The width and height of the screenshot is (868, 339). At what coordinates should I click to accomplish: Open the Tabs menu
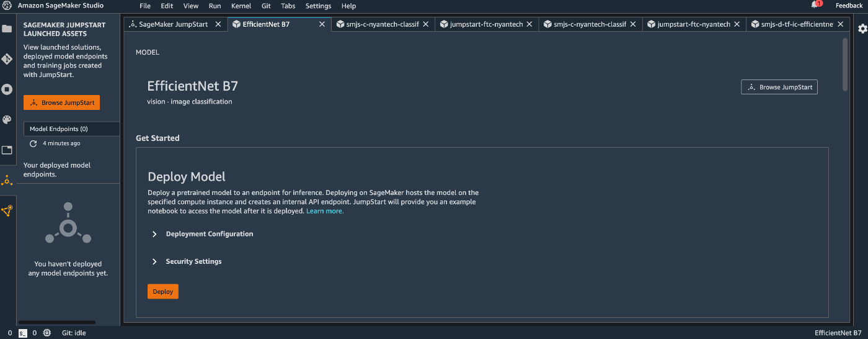[288, 6]
